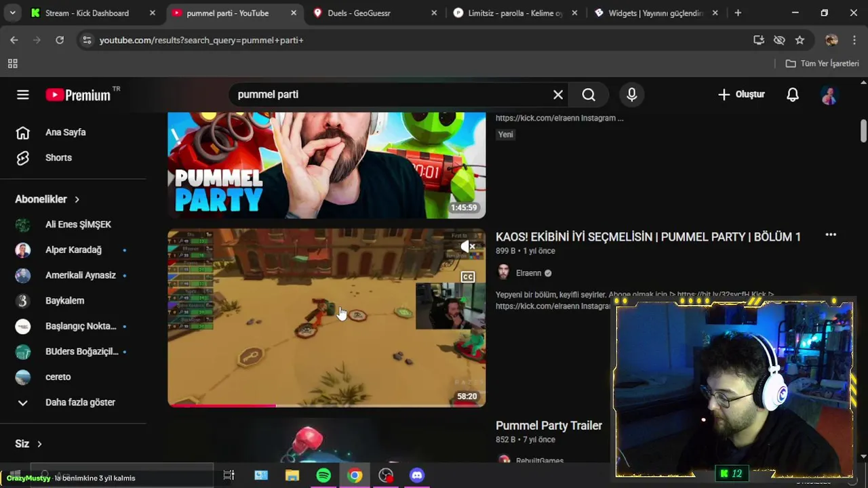Open tab search dropdown arrow

(x=12, y=13)
